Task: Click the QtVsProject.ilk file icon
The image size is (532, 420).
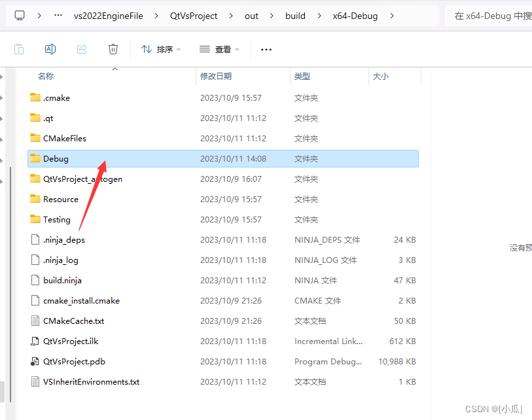Action: (35, 341)
